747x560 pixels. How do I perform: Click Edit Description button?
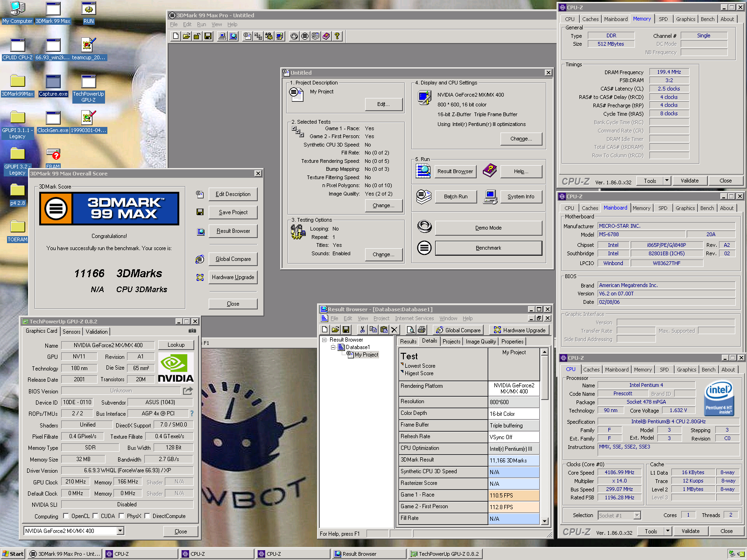(x=233, y=194)
